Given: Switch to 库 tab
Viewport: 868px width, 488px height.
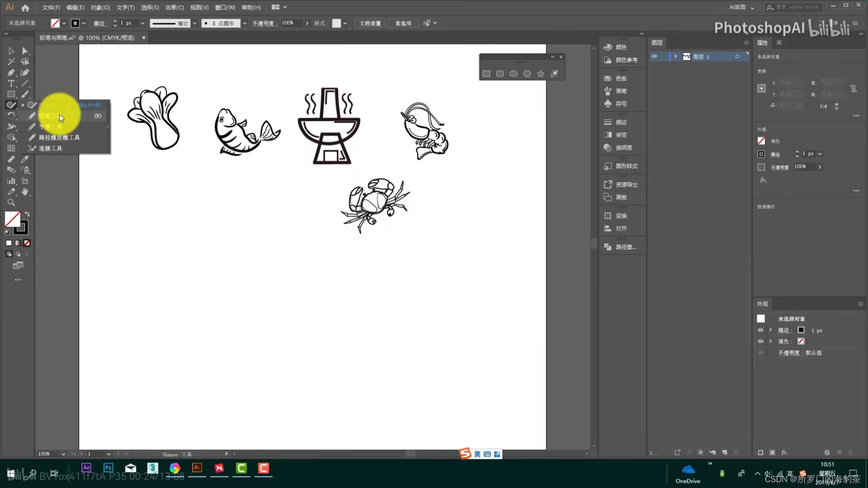Looking at the screenshot, I should [x=779, y=43].
